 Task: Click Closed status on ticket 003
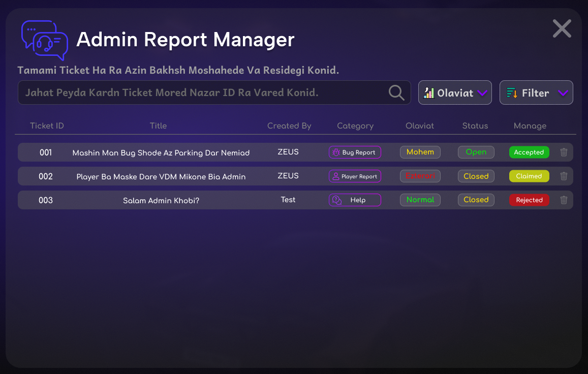click(476, 200)
